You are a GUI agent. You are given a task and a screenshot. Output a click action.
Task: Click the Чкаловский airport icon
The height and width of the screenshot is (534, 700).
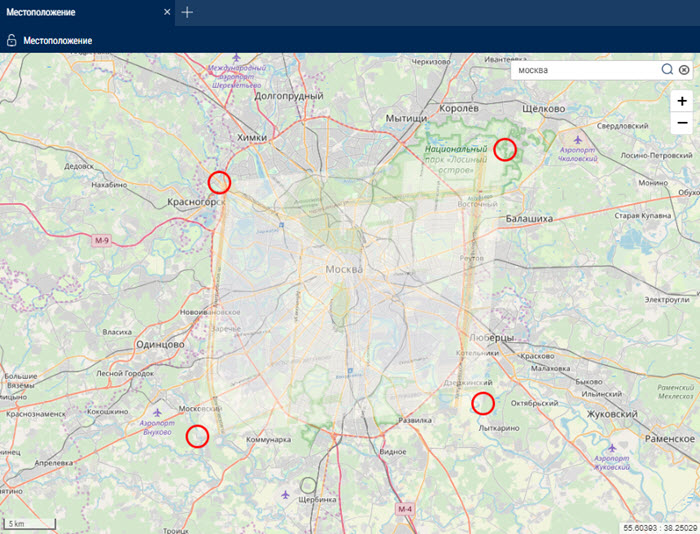(x=578, y=140)
